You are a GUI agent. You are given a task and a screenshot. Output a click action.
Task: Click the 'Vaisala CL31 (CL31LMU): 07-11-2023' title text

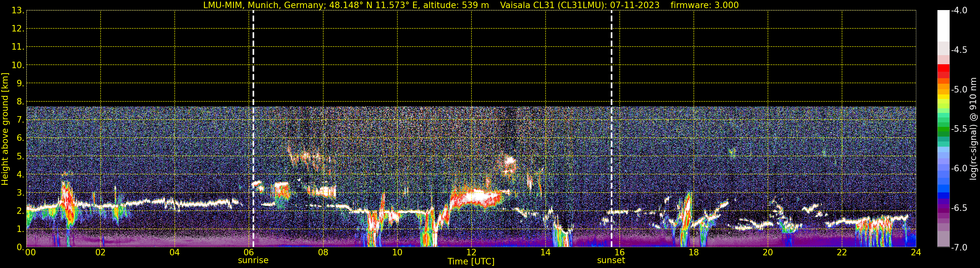click(580, 5)
